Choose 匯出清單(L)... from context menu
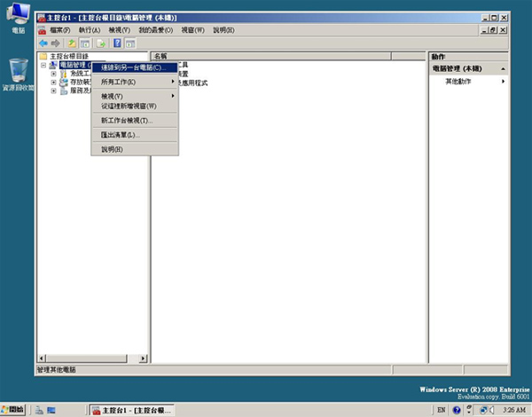 pyautogui.click(x=121, y=135)
